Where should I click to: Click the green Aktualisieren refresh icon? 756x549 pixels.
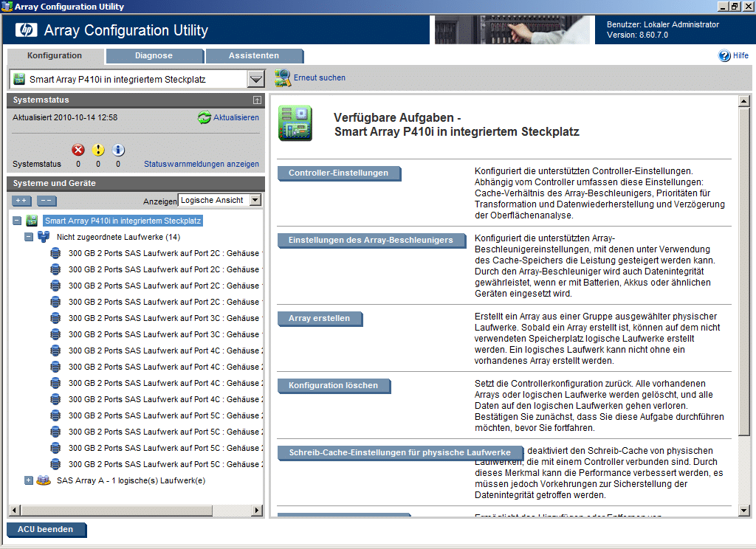[x=205, y=117]
